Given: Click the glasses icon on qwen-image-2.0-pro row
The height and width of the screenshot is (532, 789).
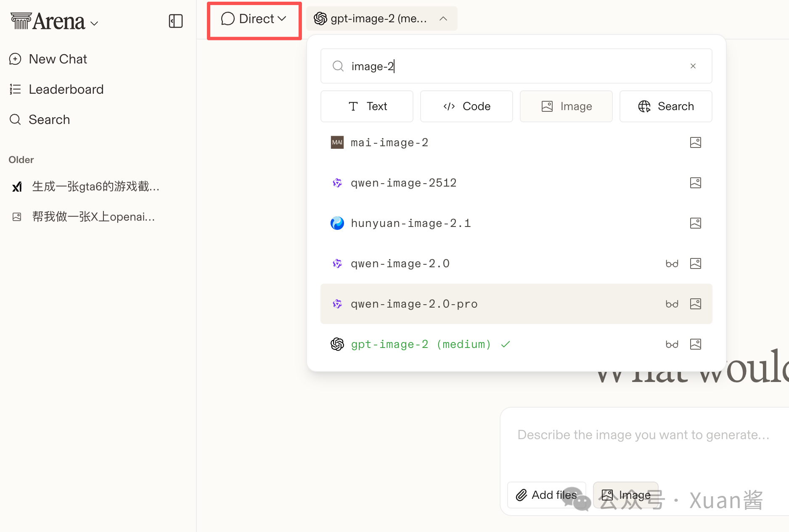Looking at the screenshot, I should (672, 304).
